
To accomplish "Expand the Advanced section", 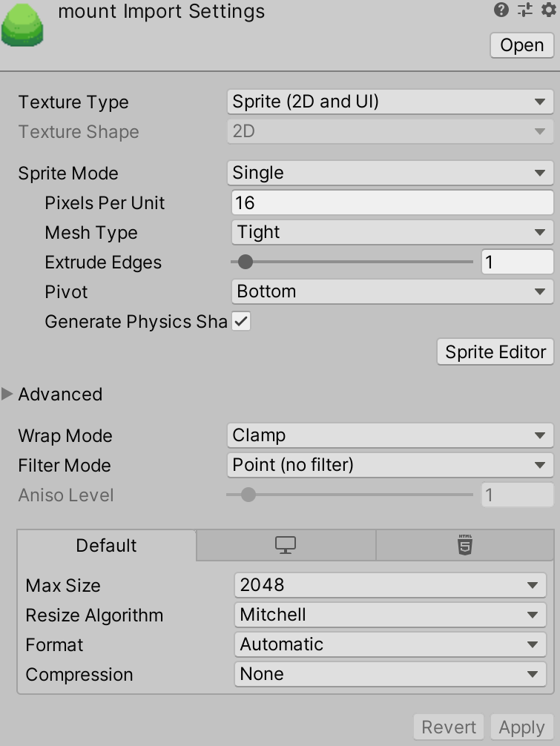I will (7, 394).
